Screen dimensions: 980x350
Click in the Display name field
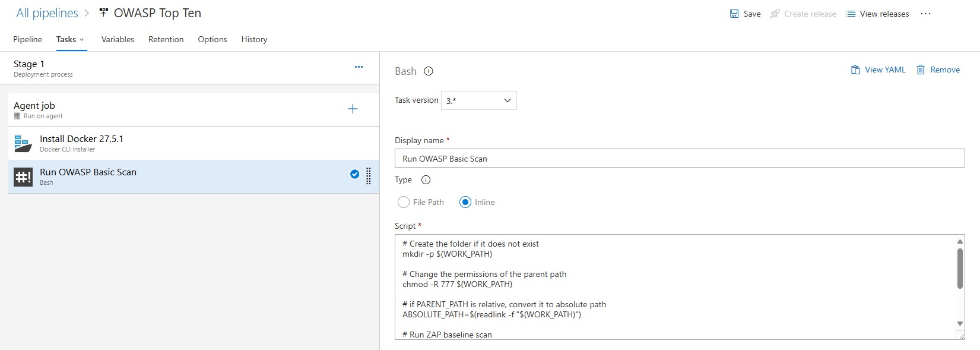[x=680, y=159]
